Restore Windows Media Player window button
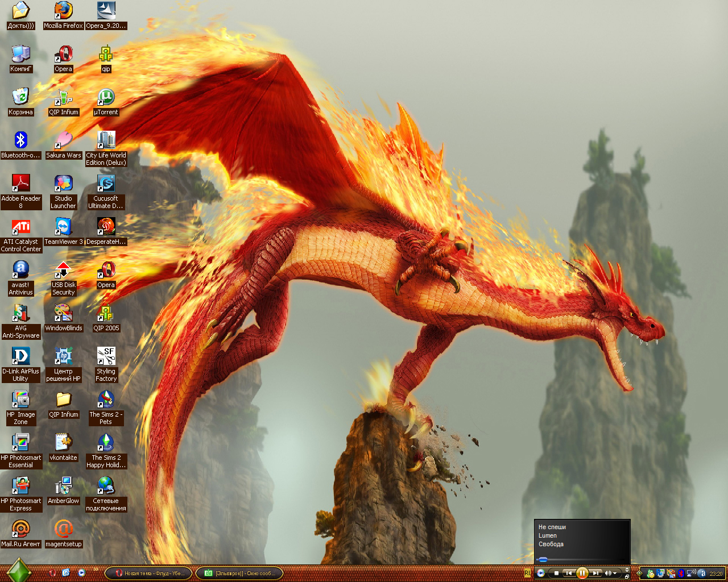Screen dimensions: 728x582 pyautogui.click(x=627, y=577)
